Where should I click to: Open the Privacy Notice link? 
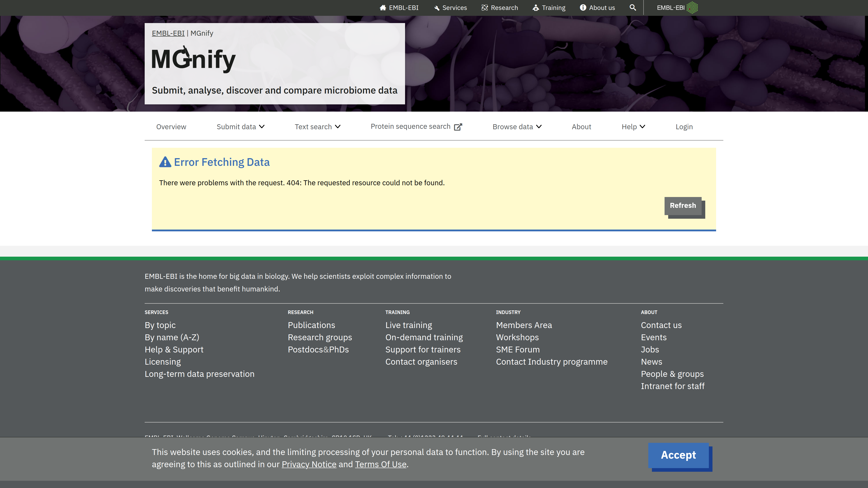click(309, 464)
